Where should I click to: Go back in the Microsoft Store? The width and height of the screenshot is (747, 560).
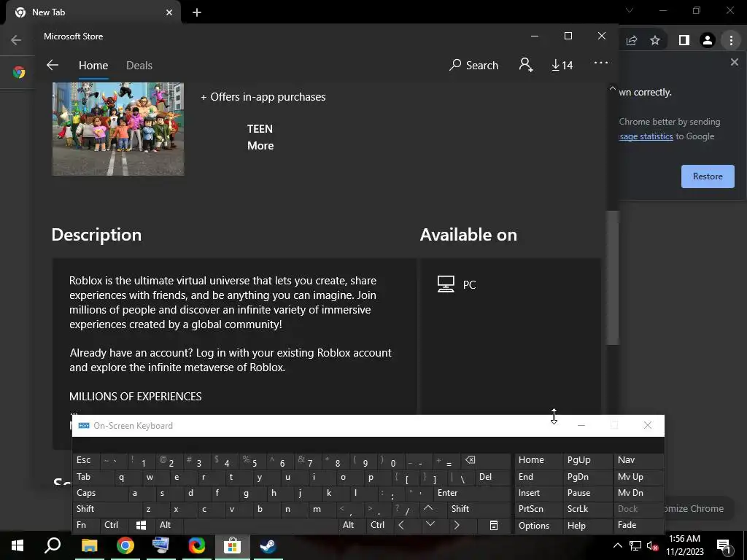click(53, 65)
